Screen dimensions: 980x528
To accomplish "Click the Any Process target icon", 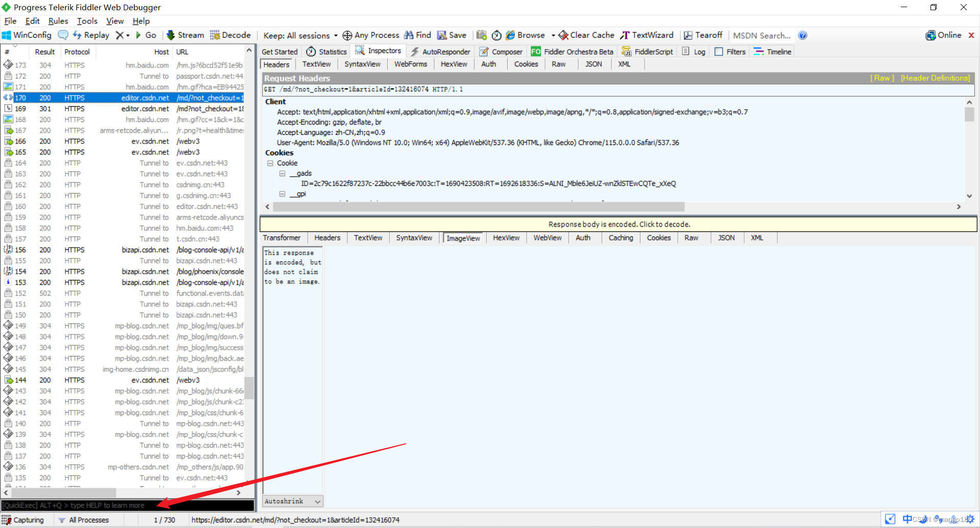I will [x=347, y=35].
